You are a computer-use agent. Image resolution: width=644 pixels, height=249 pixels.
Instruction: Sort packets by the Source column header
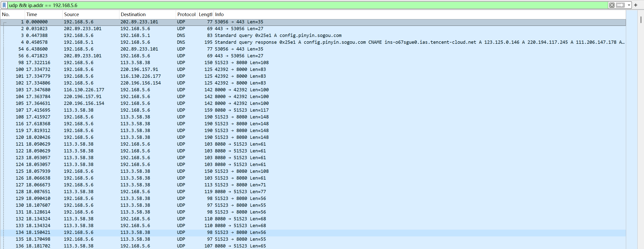(x=91, y=15)
